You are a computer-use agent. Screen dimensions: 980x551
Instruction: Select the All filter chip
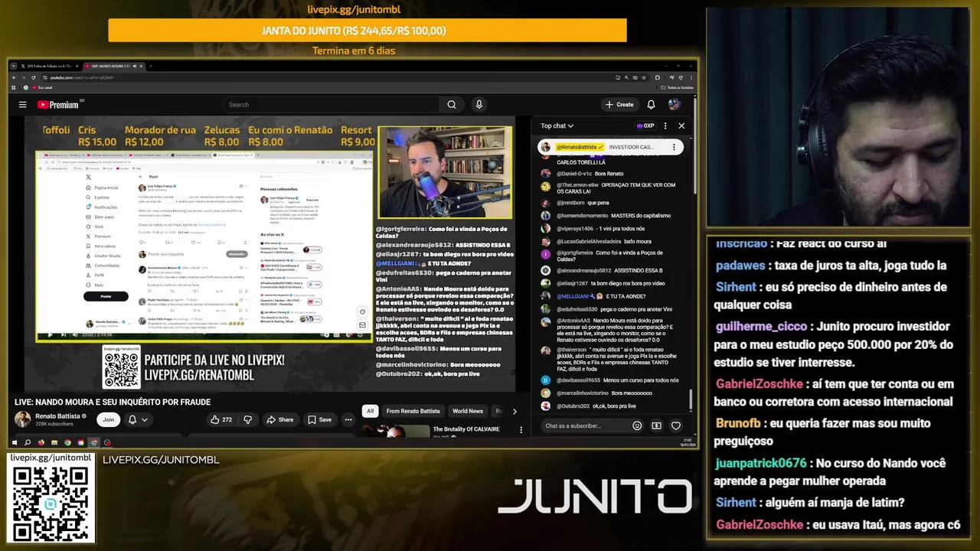370,411
